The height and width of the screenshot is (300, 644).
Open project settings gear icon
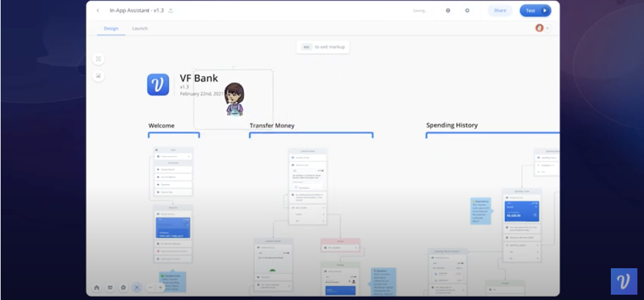click(467, 11)
